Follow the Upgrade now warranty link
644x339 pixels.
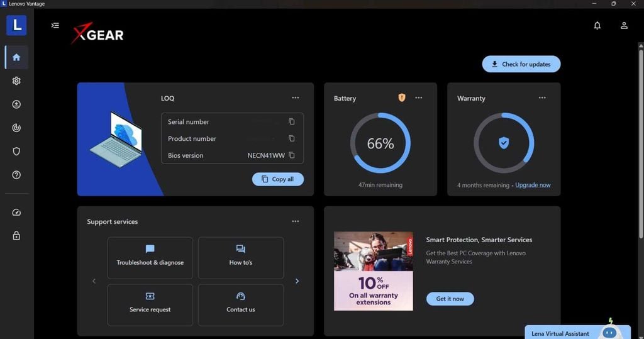[533, 185]
